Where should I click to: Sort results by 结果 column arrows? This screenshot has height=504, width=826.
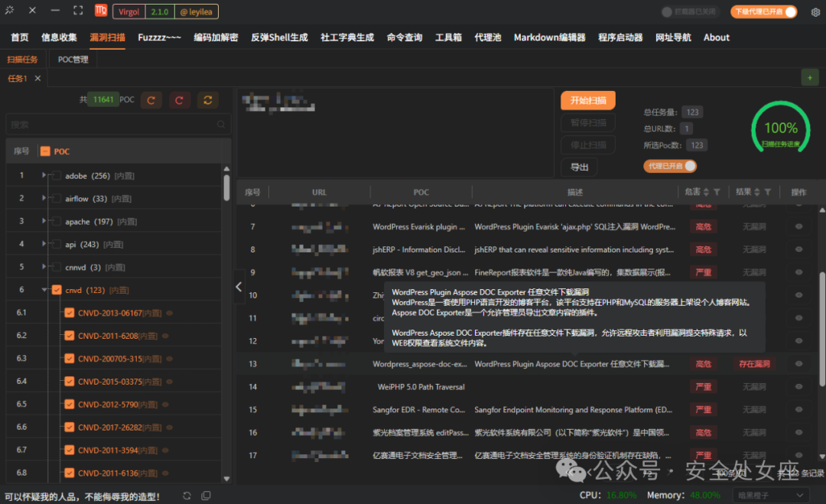tap(757, 192)
